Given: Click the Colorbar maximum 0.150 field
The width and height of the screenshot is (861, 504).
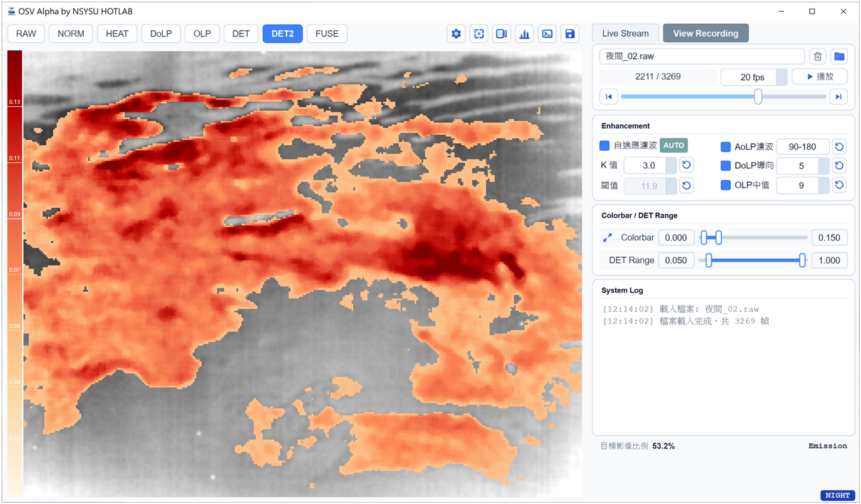Looking at the screenshot, I should click(x=829, y=238).
